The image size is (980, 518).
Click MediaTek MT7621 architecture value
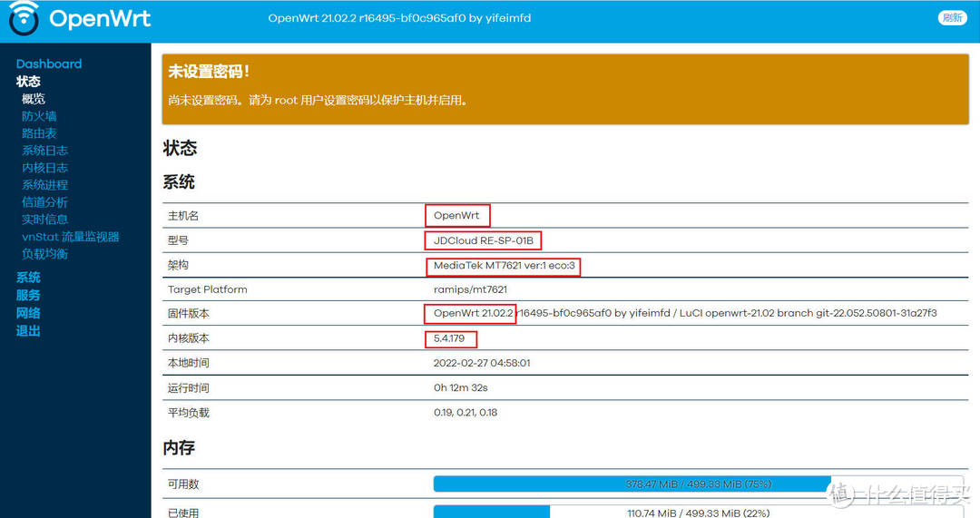[504, 266]
